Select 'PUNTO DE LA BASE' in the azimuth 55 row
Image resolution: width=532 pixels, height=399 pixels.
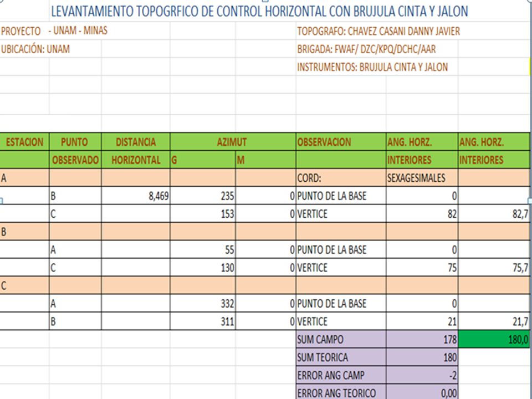point(341,250)
